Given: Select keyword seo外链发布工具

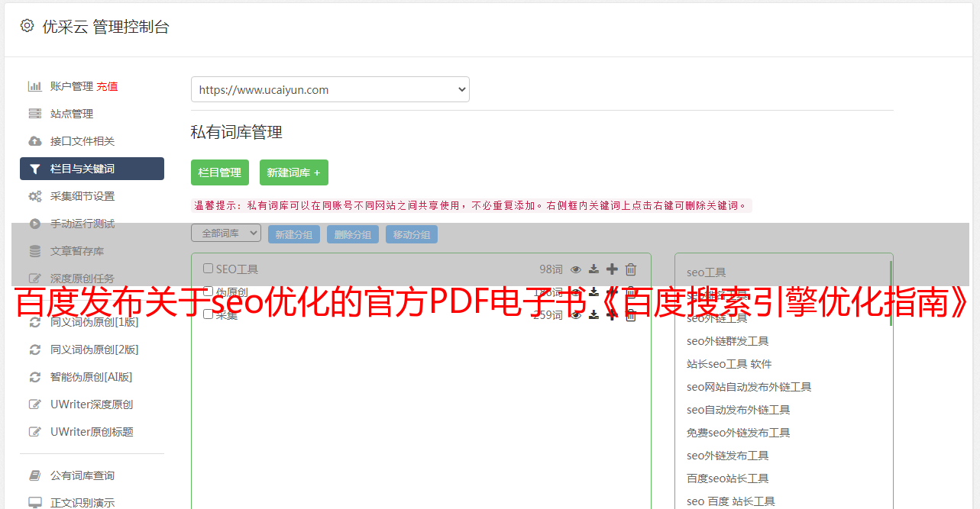Looking at the screenshot, I should click(728, 456).
